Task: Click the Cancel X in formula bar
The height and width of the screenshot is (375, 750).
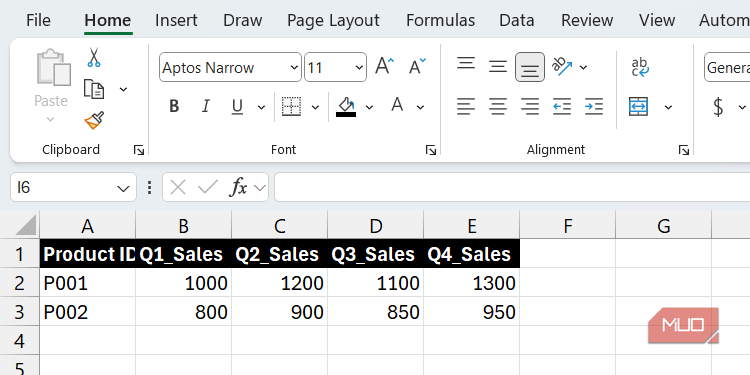Action: pyautogui.click(x=178, y=188)
